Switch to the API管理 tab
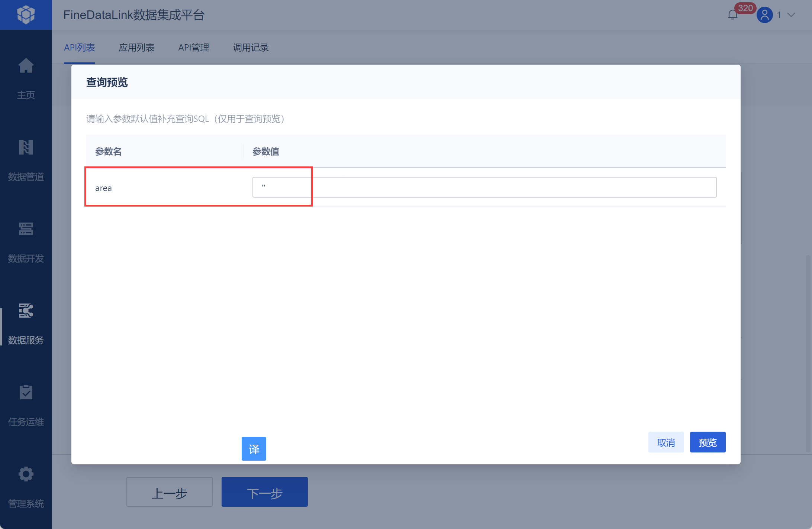 coord(193,48)
